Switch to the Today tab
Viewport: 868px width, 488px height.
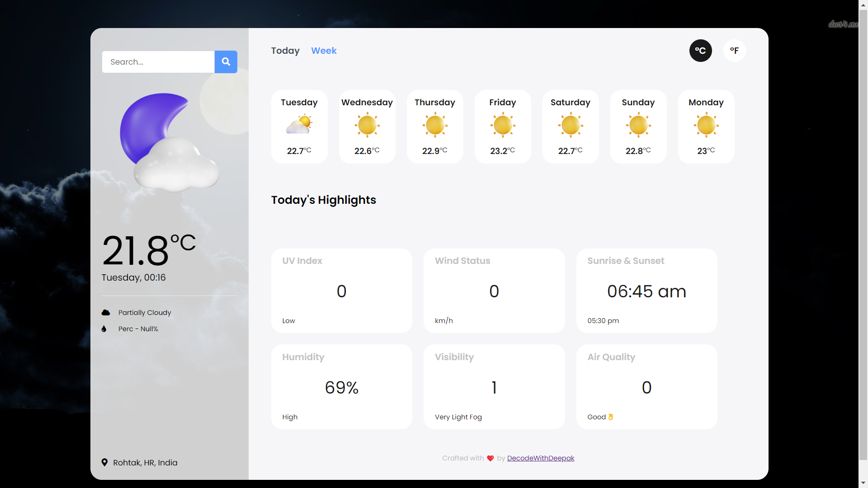tap(285, 51)
